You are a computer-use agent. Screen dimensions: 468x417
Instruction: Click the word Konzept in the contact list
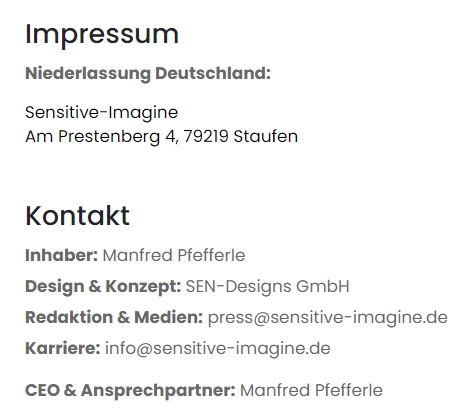click(143, 287)
